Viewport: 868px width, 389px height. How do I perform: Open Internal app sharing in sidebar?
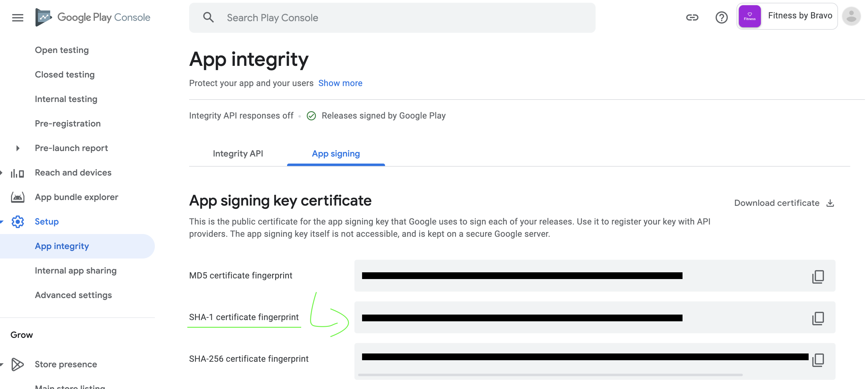76,271
